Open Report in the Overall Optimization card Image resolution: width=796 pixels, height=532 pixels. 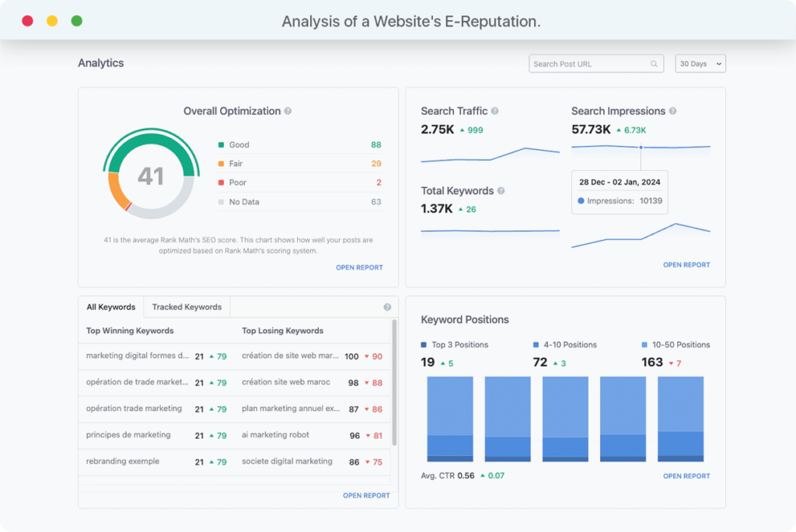(x=359, y=267)
